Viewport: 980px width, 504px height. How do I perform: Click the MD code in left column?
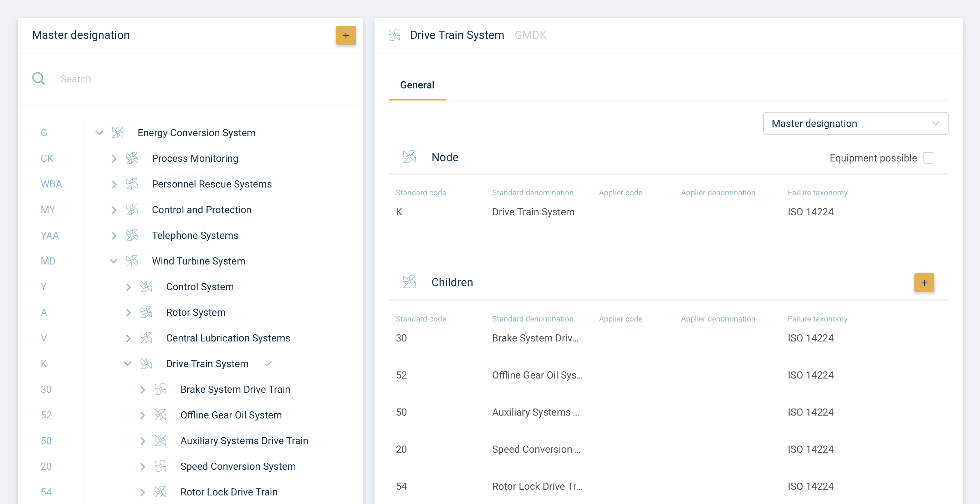[48, 261]
